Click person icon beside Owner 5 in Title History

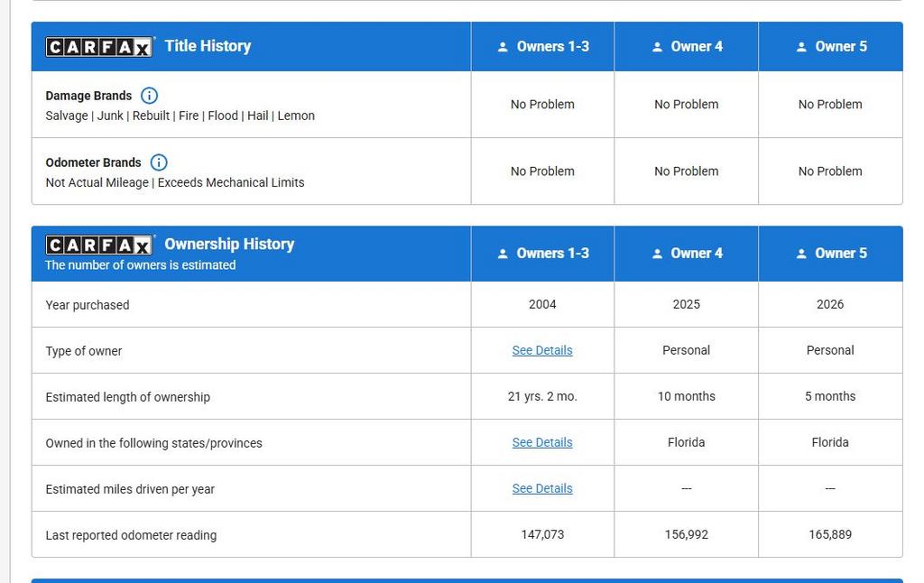click(x=801, y=47)
